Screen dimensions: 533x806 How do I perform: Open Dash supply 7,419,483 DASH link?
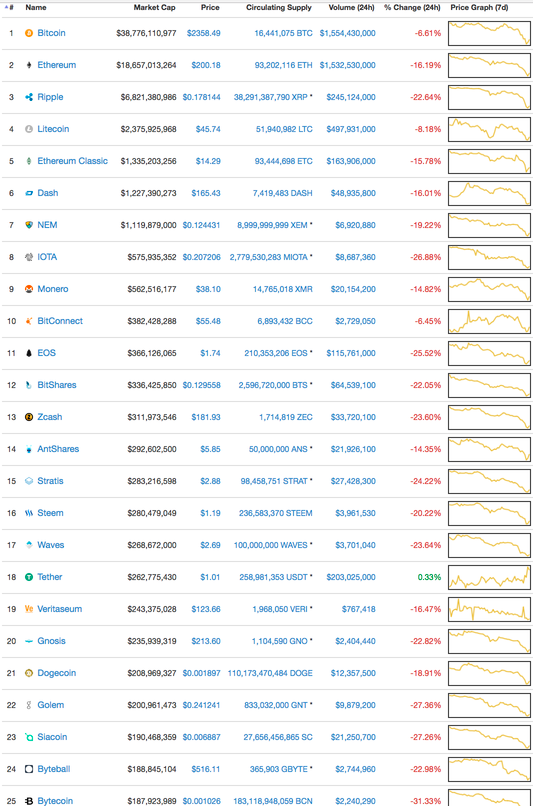click(283, 193)
